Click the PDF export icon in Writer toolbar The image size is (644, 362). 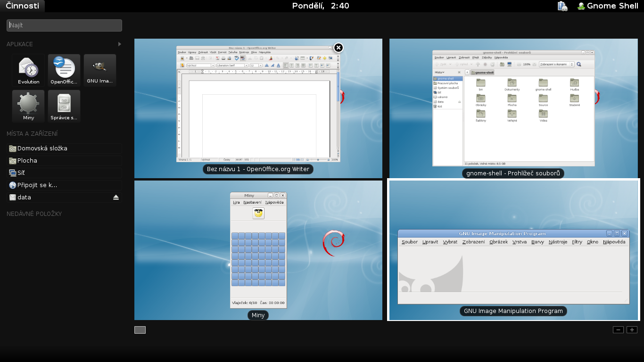[x=218, y=58]
